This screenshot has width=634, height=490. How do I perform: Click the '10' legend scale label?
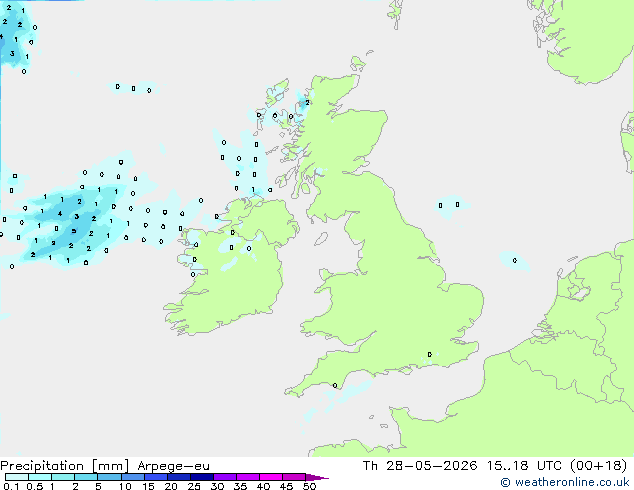click(x=125, y=486)
